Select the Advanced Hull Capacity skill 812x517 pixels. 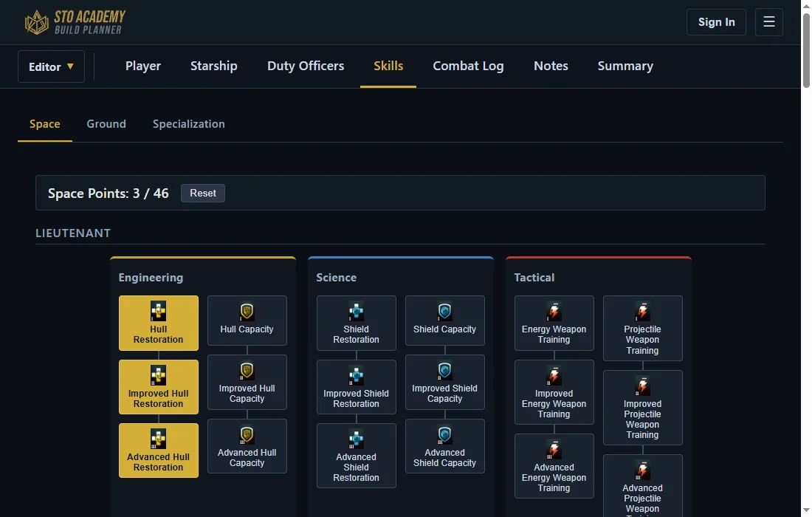coord(247,446)
